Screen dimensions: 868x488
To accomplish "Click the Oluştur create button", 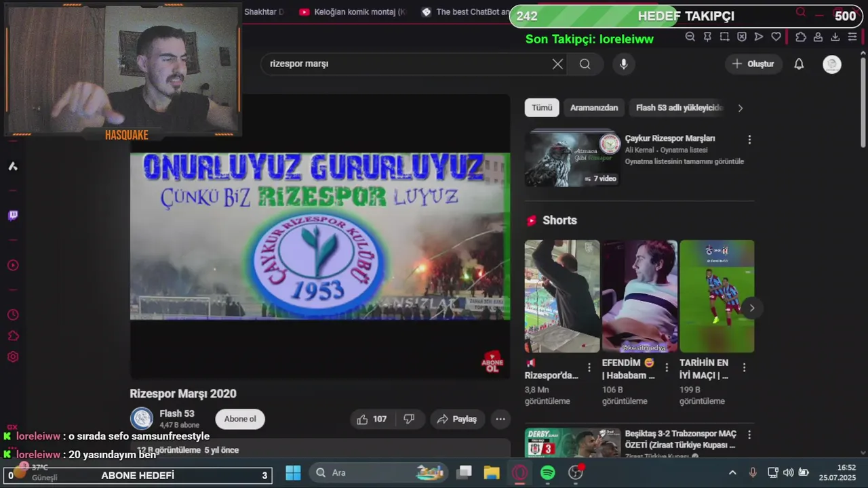I will (x=753, y=64).
